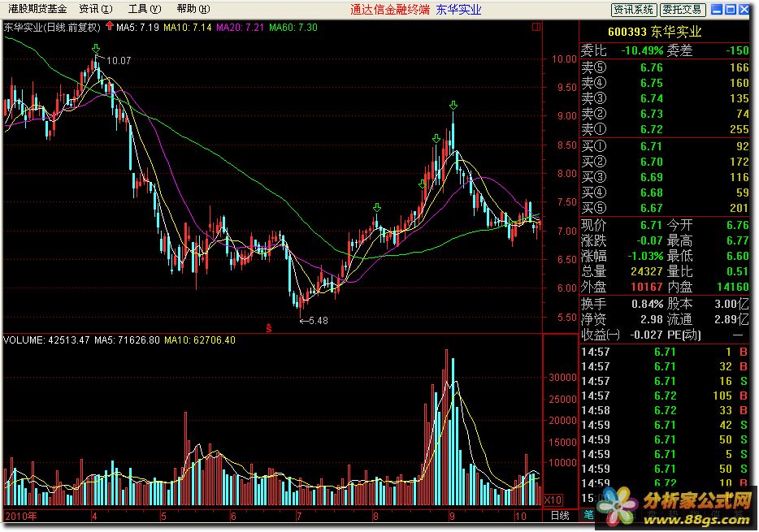Screen dimensions: 759x532
Task: Select the 卖③ ask row at 6.74
Action: pos(665,98)
